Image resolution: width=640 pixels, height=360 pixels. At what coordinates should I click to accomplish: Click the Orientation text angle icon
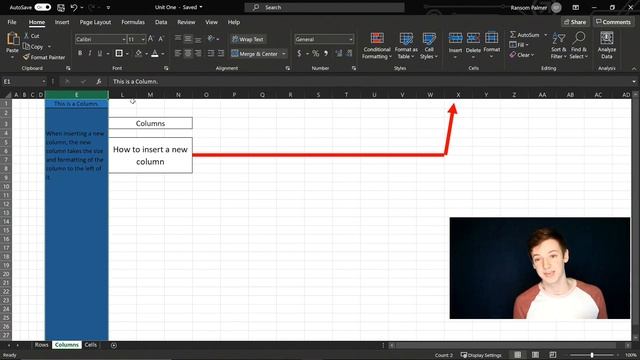211,38
